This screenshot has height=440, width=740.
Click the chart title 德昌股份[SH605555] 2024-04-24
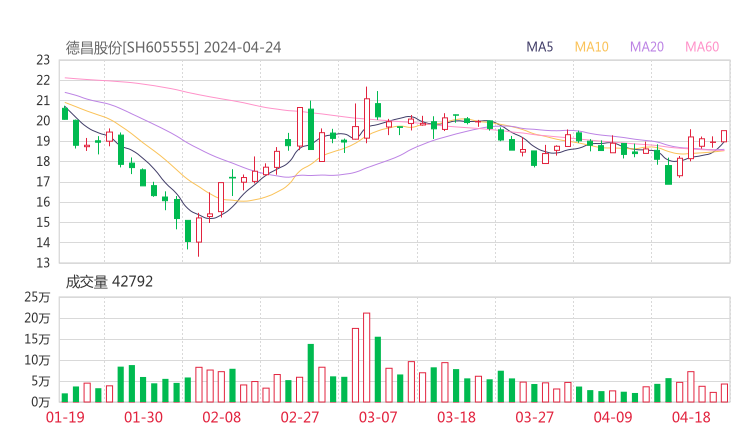[173, 48]
